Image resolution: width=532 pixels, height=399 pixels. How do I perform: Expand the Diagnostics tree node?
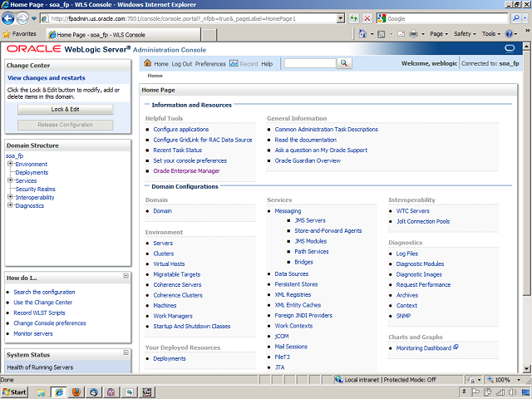(10, 205)
